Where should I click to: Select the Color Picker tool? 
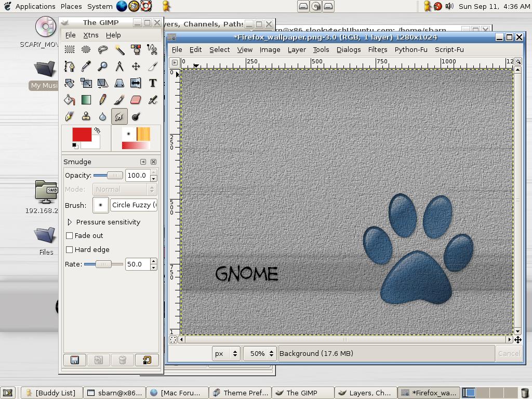pos(86,66)
